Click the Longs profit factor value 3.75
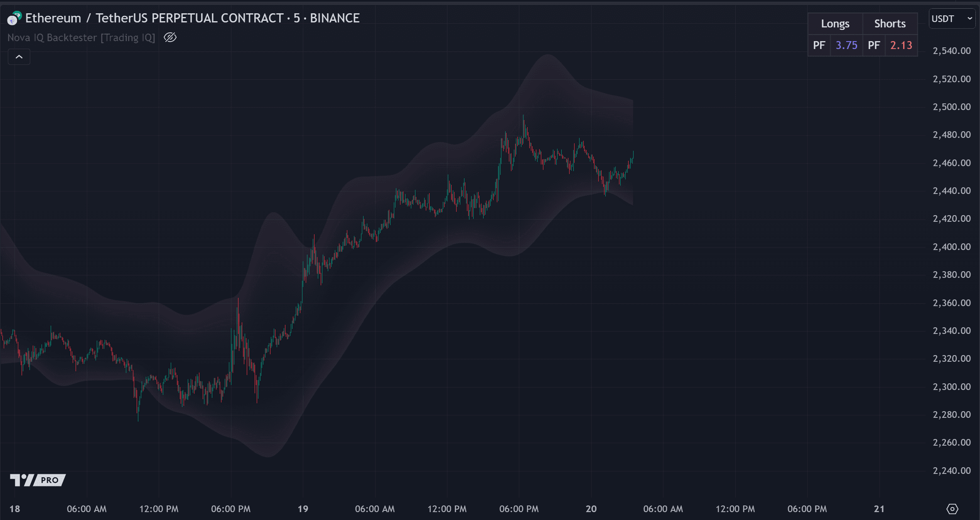The image size is (980, 520). tap(846, 45)
